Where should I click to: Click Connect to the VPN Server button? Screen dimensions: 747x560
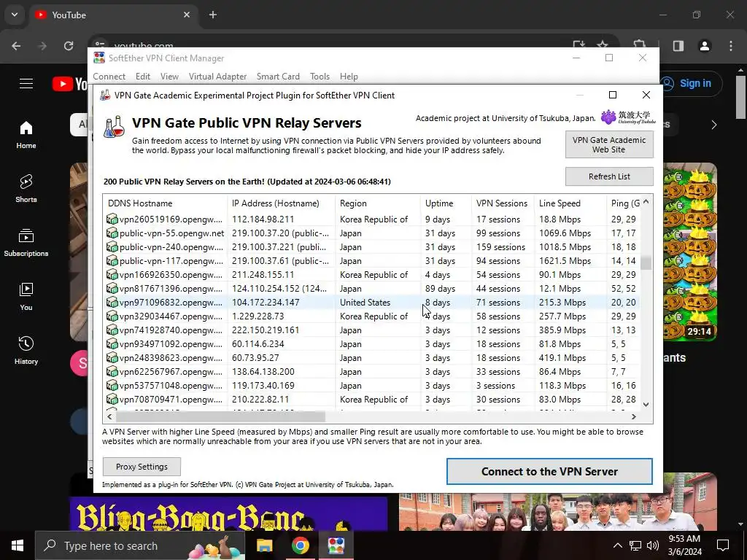tap(549, 472)
